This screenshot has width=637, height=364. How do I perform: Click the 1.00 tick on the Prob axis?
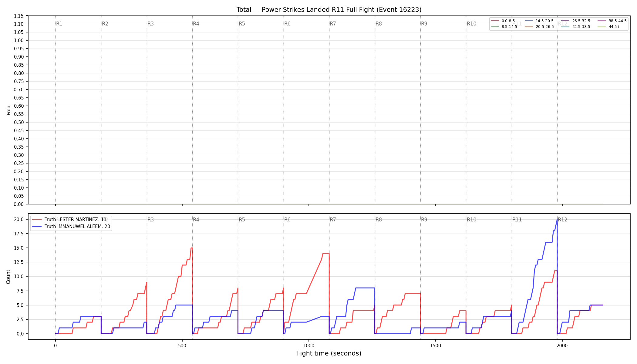click(19, 40)
